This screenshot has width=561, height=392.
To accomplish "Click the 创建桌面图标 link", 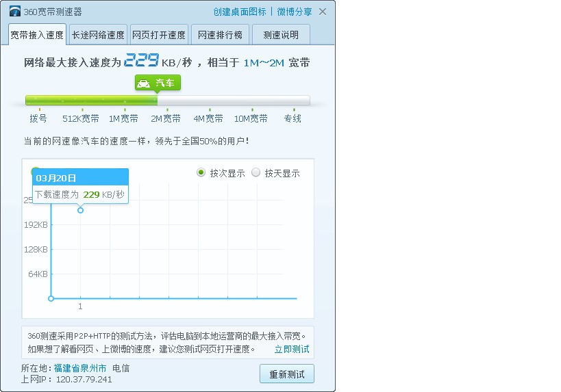I will [239, 12].
